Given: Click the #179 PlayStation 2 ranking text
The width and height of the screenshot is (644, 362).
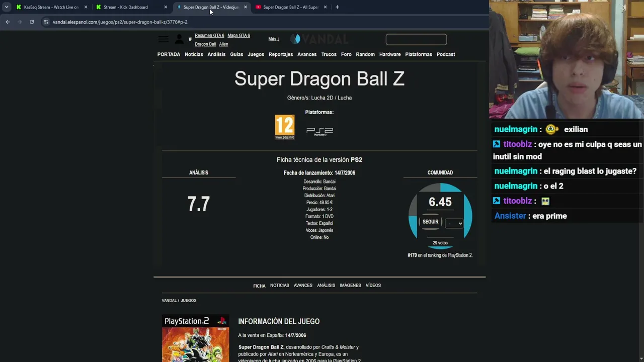Looking at the screenshot, I should click(x=440, y=255).
